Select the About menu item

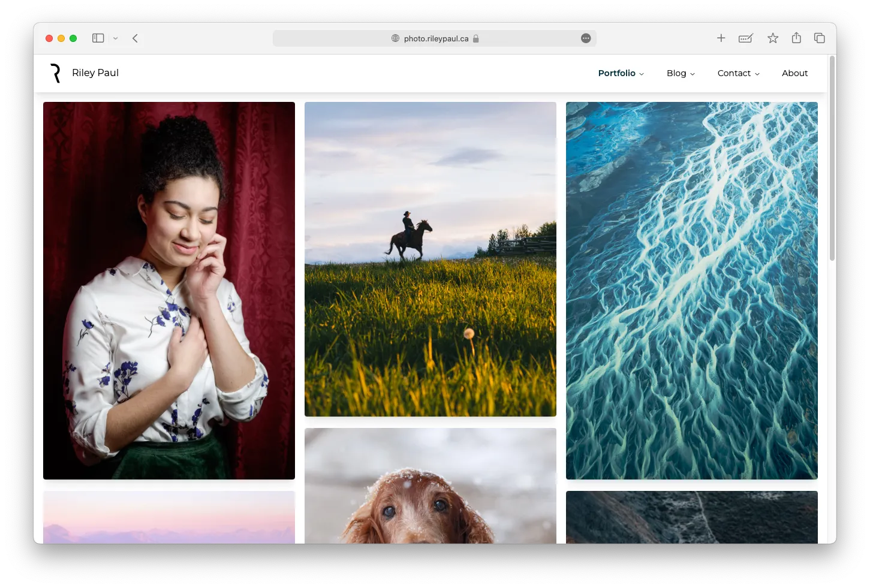(794, 73)
